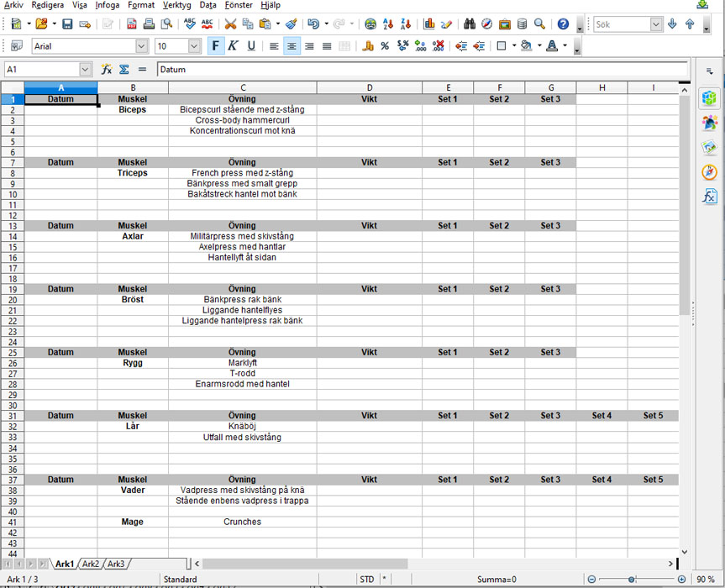725x588 pixels.
Task: Click the Undo arrow icon
Action: tap(313, 24)
